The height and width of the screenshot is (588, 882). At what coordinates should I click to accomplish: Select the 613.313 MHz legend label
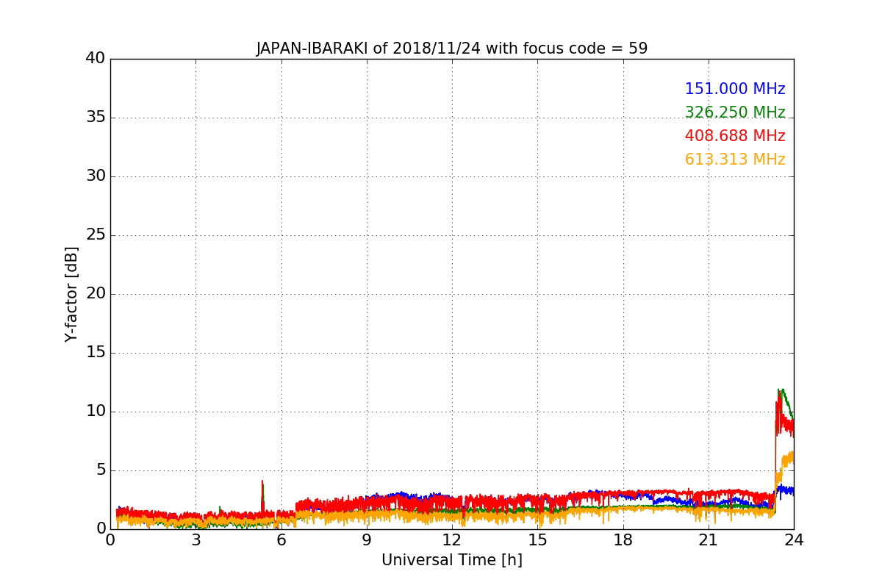(735, 159)
